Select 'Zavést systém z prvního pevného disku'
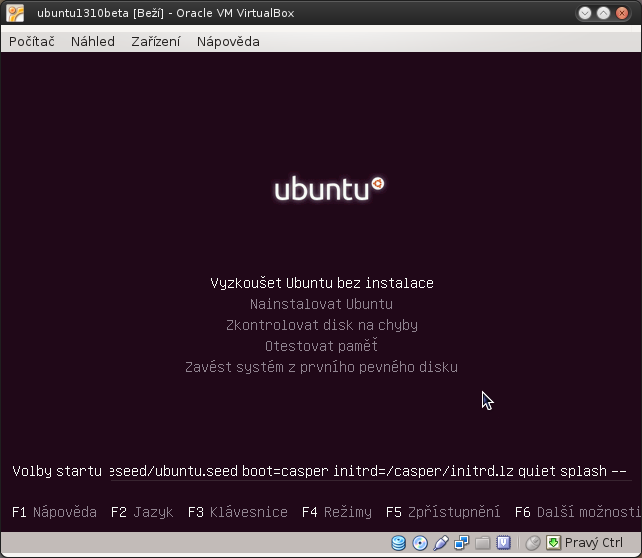642x558 pixels. tap(321, 367)
